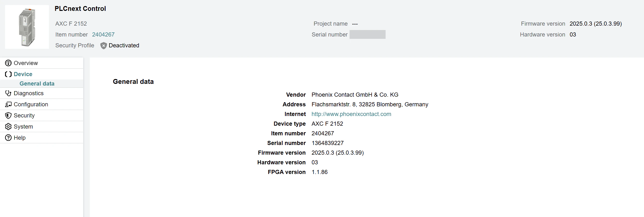The image size is (644, 217).
Task: Click the Help question mark icon
Action: click(x=8, y=137)
